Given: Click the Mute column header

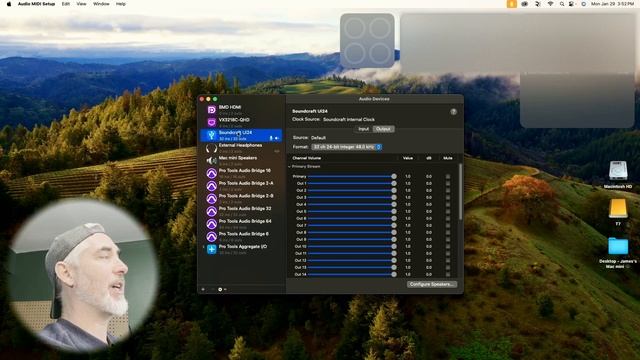Looking at the screenshot, I should click(448, 158).
